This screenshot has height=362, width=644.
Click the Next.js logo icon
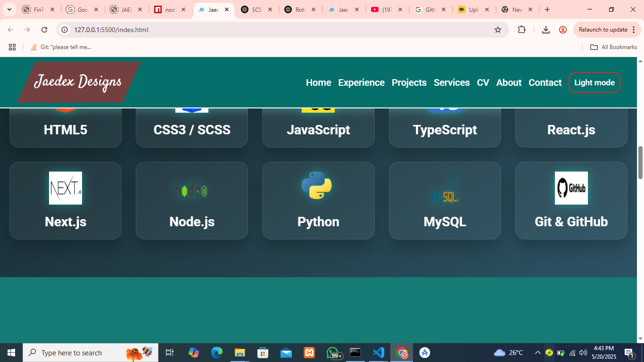coord(66,188)
